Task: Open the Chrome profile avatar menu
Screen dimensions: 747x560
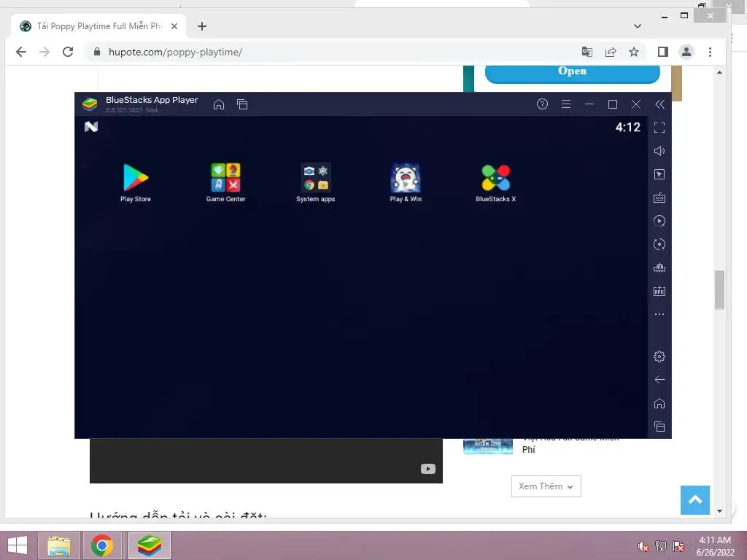Action: [x=686, y=52]
